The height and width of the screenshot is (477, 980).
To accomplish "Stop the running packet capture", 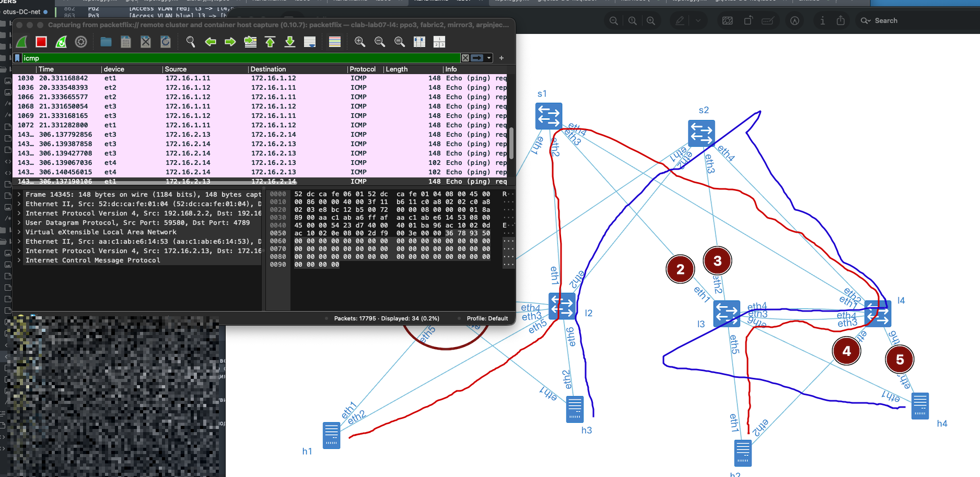I will pyautogui.click(x=41, y=42).
